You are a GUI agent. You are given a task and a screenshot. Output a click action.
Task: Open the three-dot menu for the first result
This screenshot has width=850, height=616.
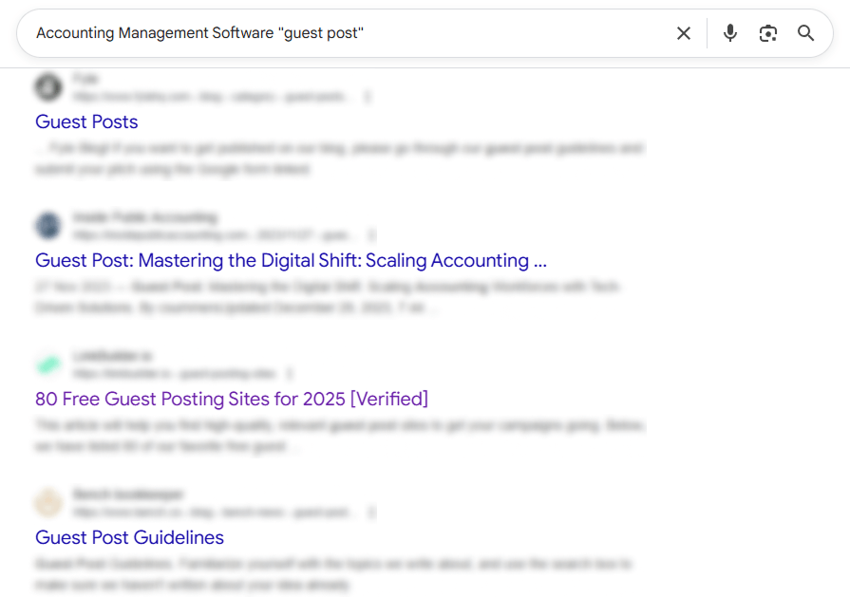click(368, 96)
